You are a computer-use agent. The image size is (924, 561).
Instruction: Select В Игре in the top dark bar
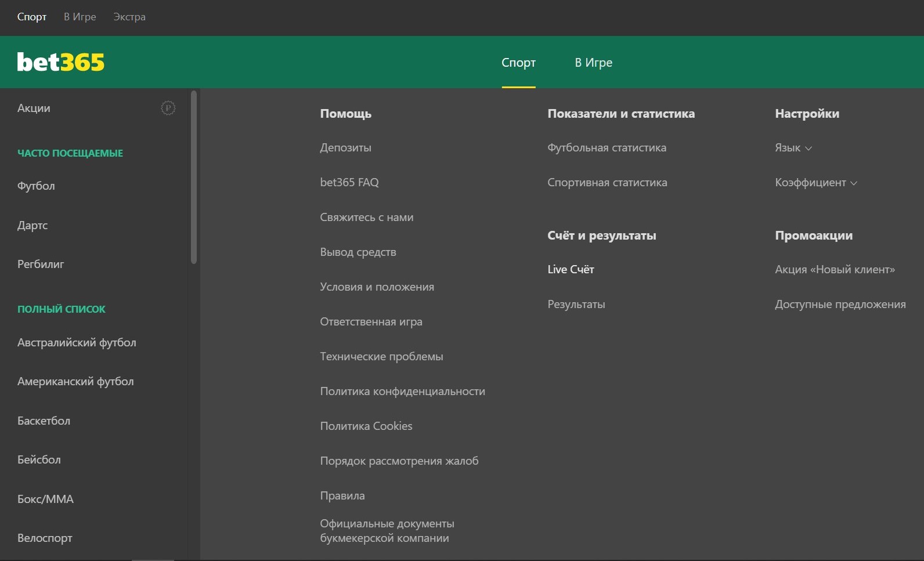point(80,17)
